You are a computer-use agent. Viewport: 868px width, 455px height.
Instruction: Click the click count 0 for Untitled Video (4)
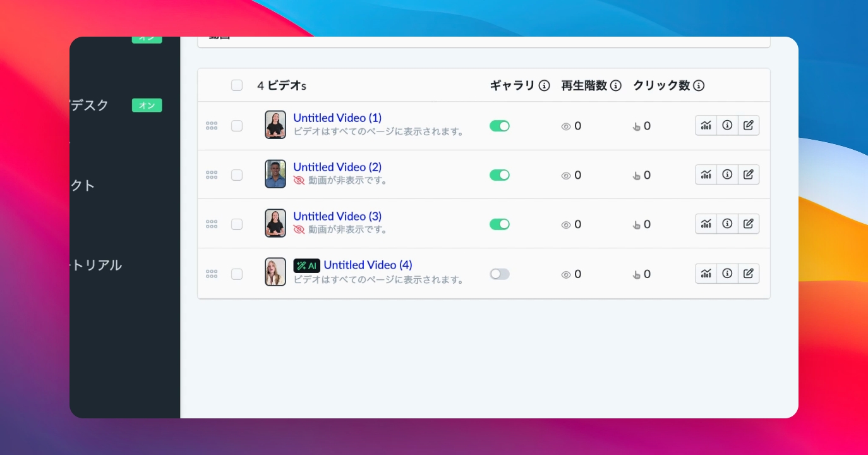pos(647,274)
